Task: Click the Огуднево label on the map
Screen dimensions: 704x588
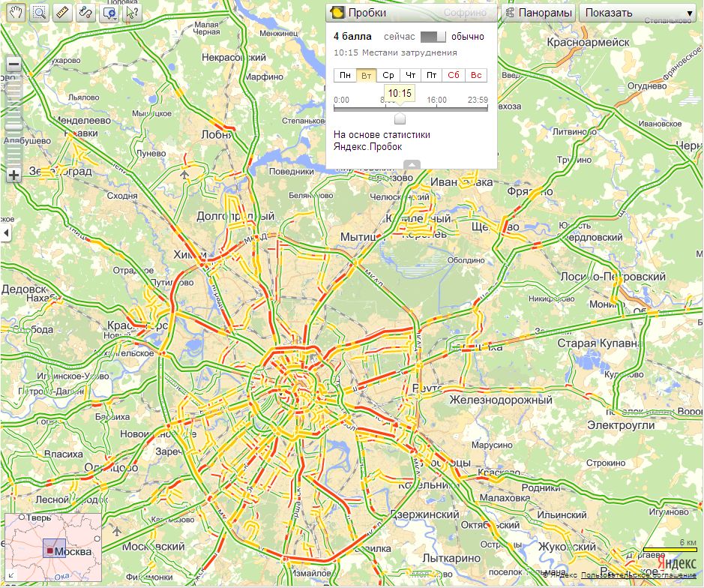Action: (x=647, y=85)
